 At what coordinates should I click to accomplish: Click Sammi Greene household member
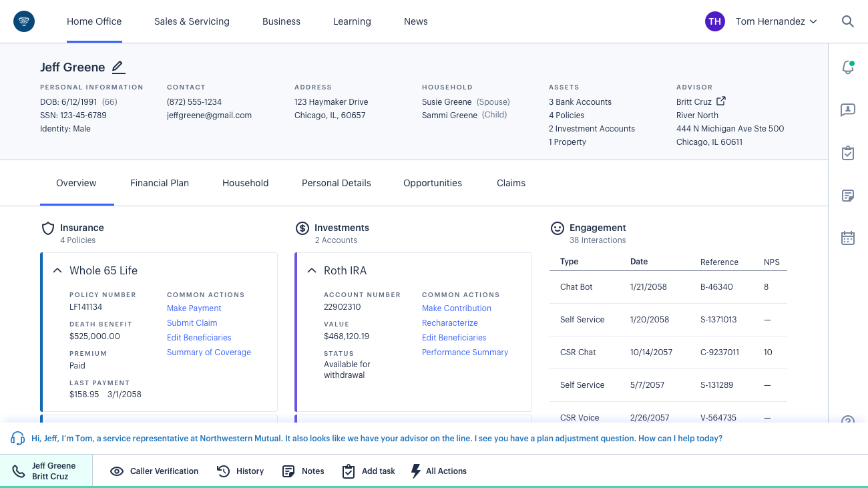449,115
